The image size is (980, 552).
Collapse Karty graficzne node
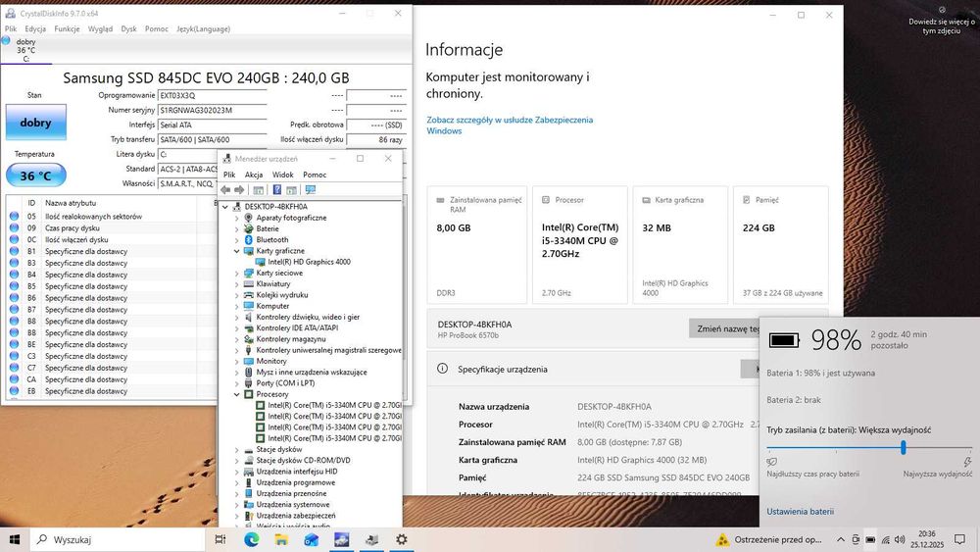click(237, 251)
